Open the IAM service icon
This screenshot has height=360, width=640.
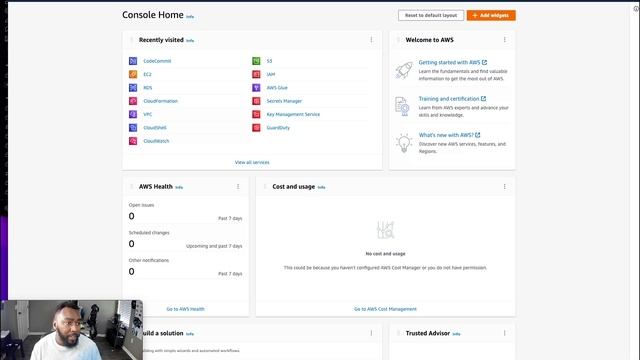256,74
